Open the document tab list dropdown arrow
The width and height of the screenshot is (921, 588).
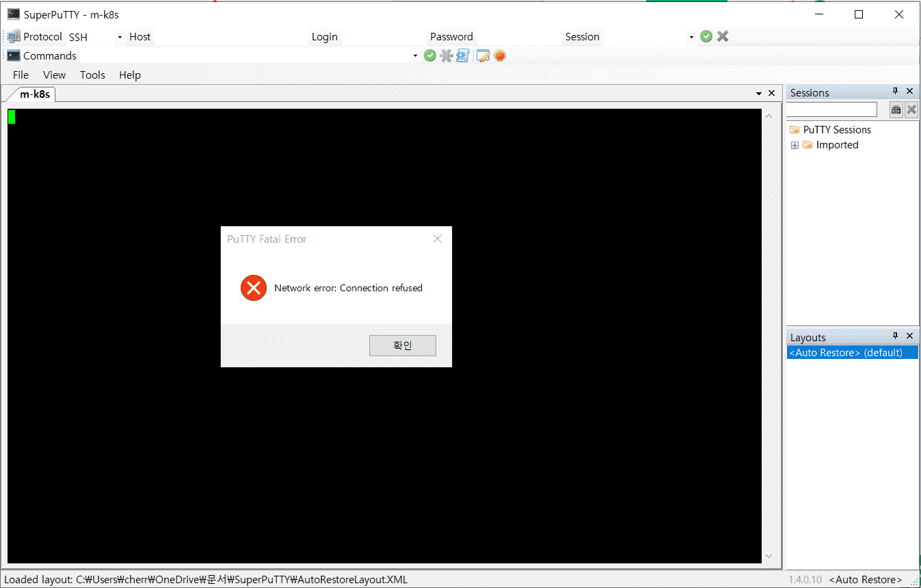[x=759, y=94]
